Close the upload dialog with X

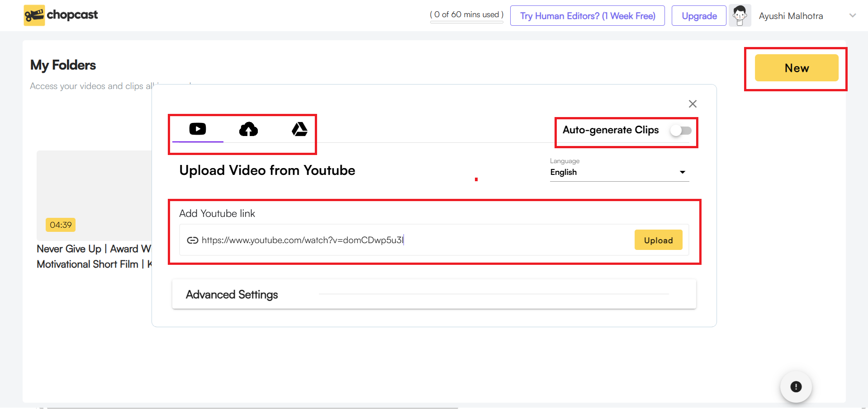pos(693,104)
